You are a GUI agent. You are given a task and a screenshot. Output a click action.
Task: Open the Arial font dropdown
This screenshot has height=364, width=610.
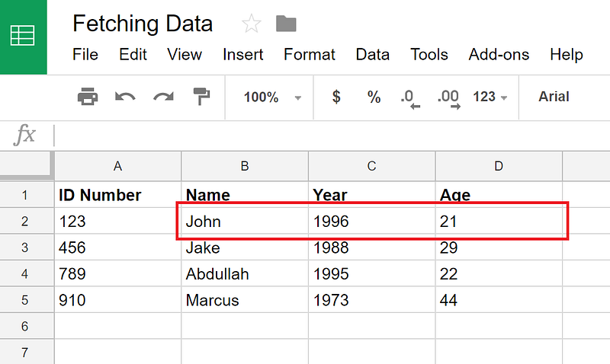(554, 97)
